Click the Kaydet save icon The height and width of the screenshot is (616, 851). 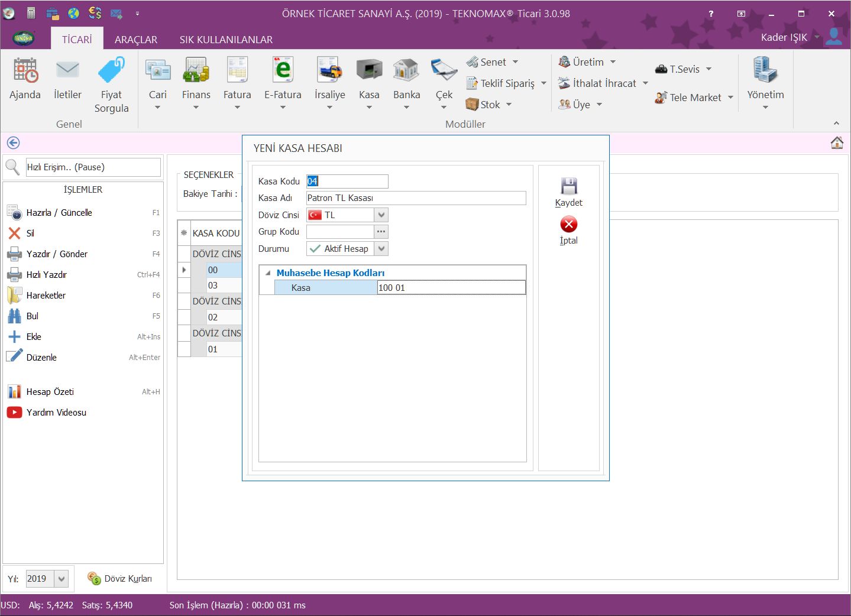click(568, 187)
